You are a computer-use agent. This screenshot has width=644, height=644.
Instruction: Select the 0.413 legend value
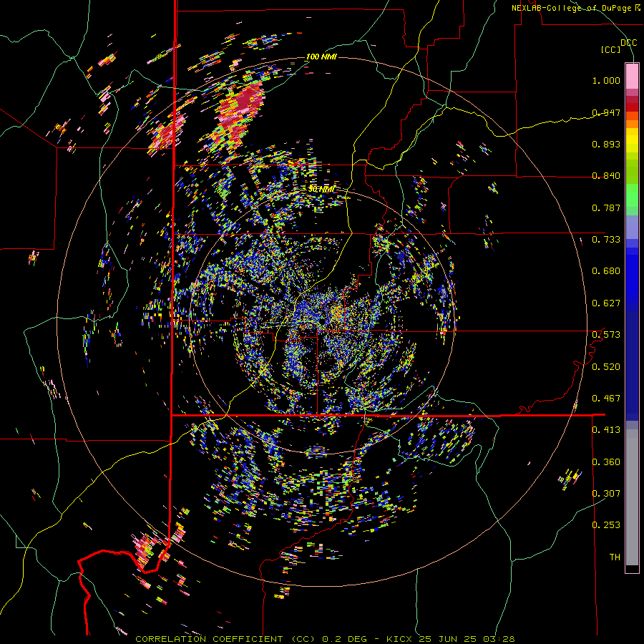coord(606,430)
